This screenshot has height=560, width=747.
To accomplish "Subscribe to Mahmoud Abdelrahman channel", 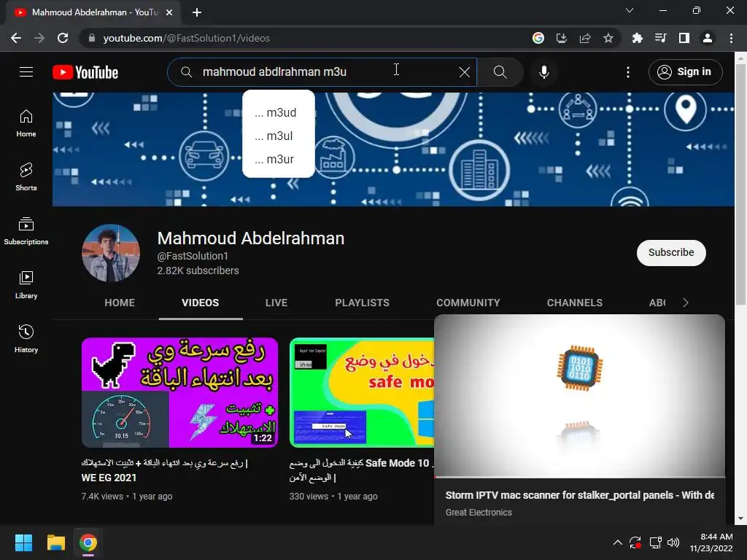I will (671, 252).
